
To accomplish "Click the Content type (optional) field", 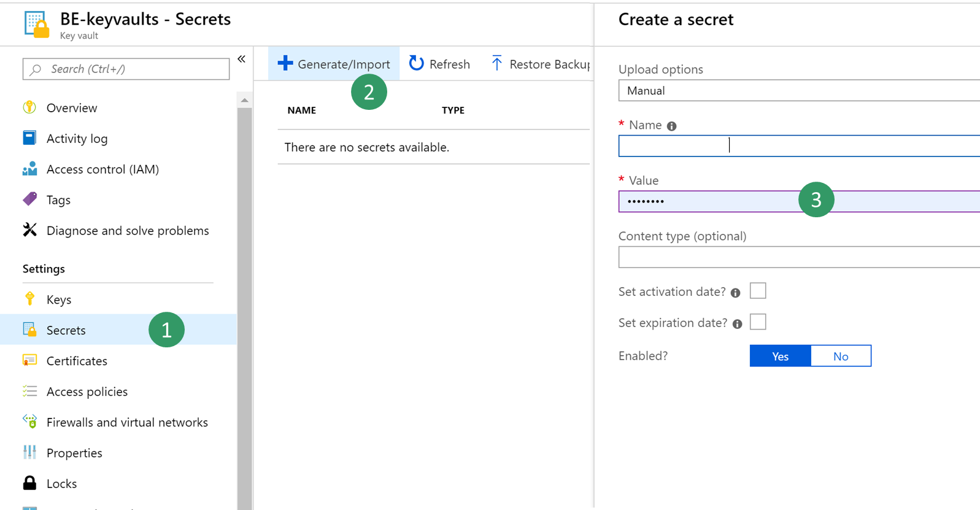I will pyautogui.click(x=799, y=257).
